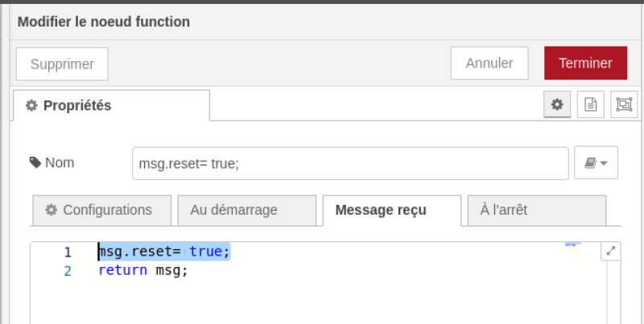Select the Message reçu tab
Viewport: 644px width, 324px height.
tap(381, 211)
